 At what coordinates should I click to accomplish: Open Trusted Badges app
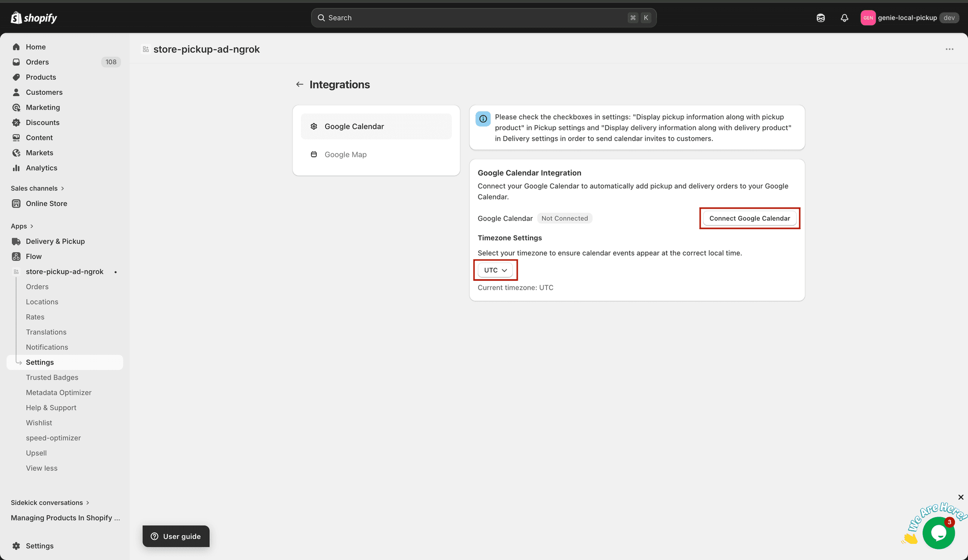coord(52,378)
